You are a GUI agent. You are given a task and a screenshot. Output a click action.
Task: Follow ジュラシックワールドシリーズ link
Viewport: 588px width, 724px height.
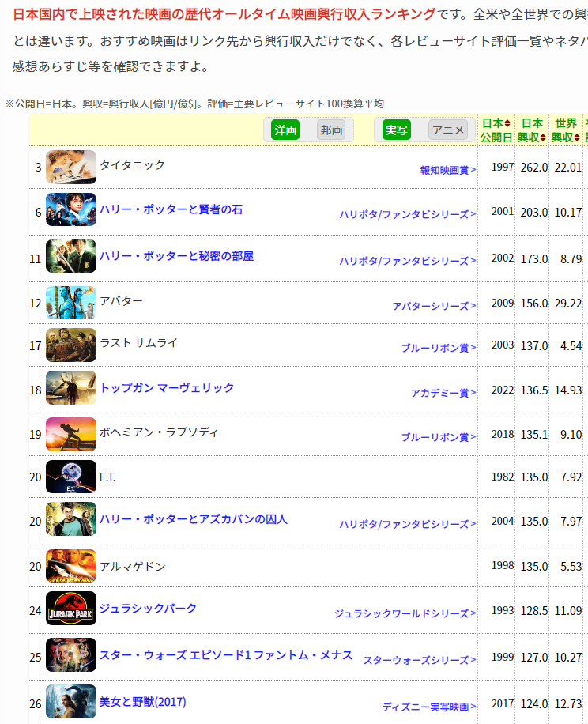point(405,613)
